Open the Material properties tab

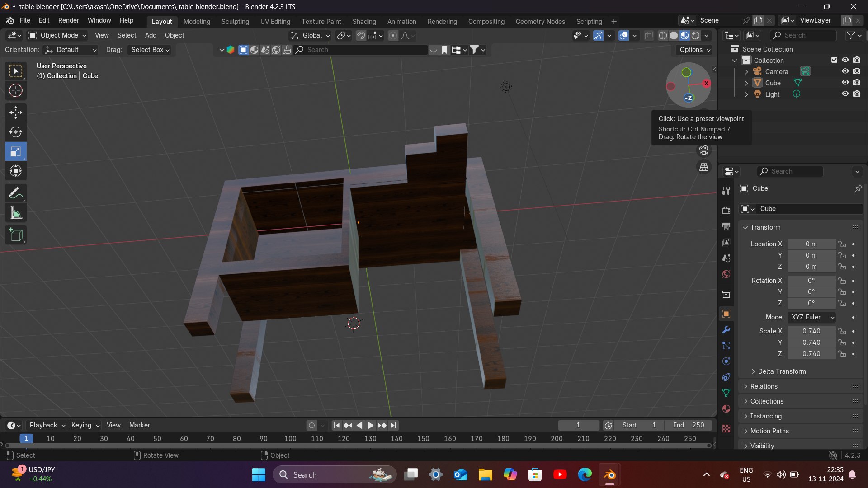point(726,409)
